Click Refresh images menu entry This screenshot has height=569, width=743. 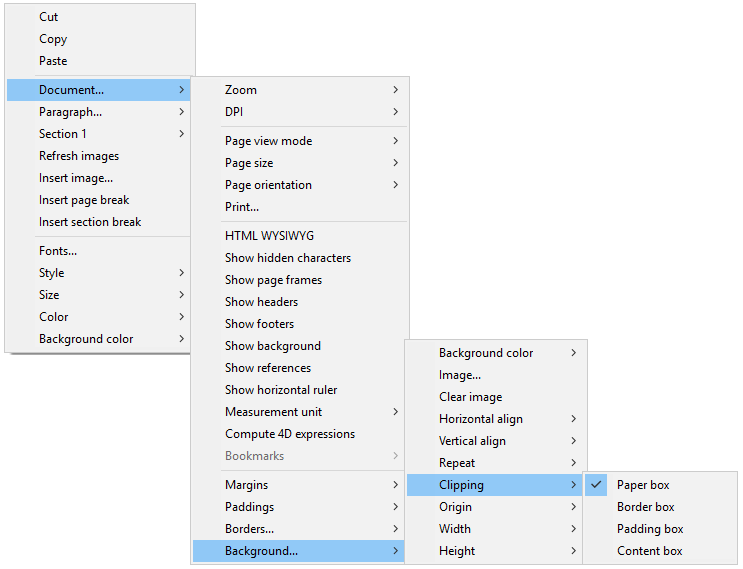[78, 156]
